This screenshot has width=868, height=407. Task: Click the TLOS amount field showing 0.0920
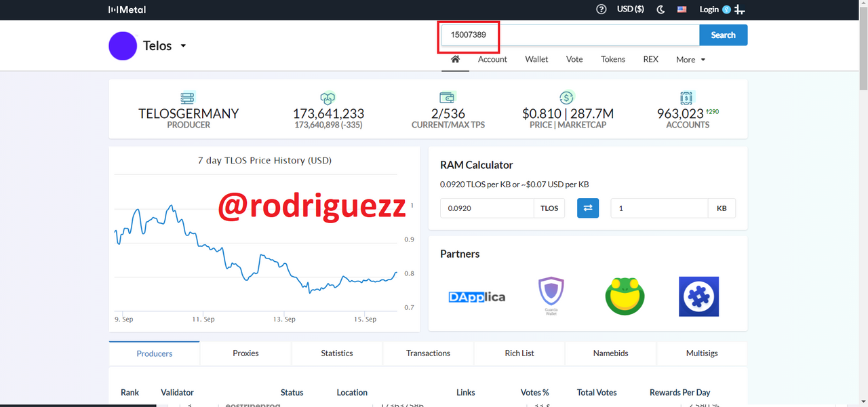click(x=487, y=208)
